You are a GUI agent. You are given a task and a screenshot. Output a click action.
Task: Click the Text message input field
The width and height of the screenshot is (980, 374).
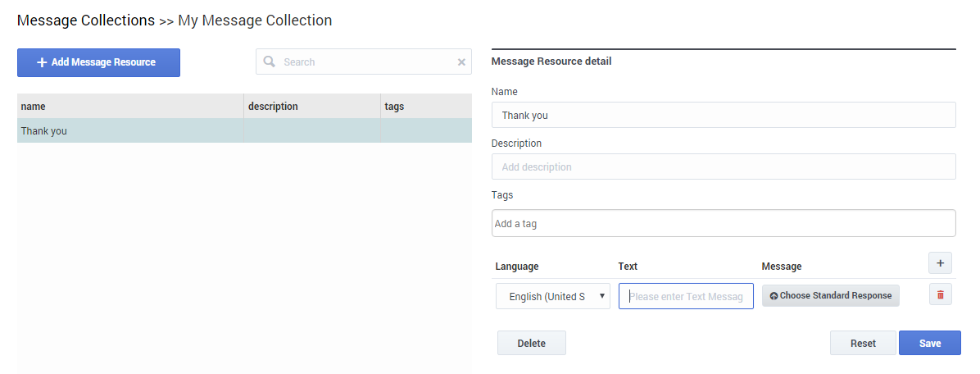686,297
